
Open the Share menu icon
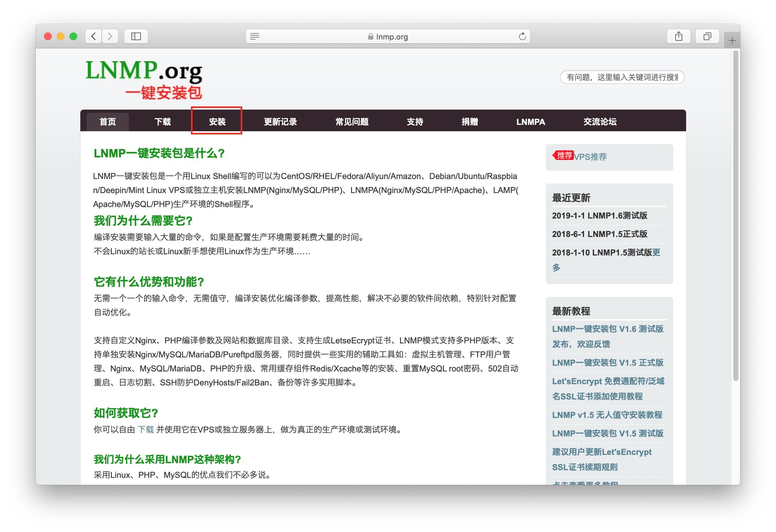pyautogui.click(x=678, y=36)
